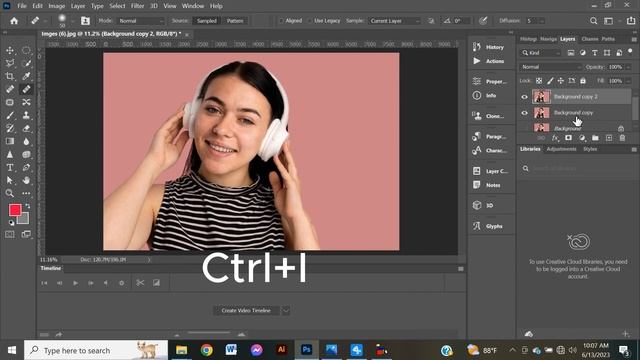Open the Sample Current Layer dropdown
This screenshot has width=640, height=360.
(394, 21)
